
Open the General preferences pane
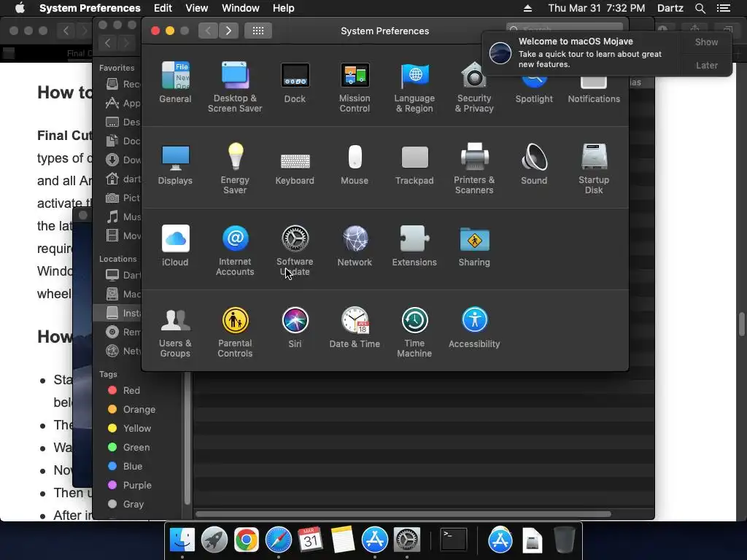pos(175,82)
